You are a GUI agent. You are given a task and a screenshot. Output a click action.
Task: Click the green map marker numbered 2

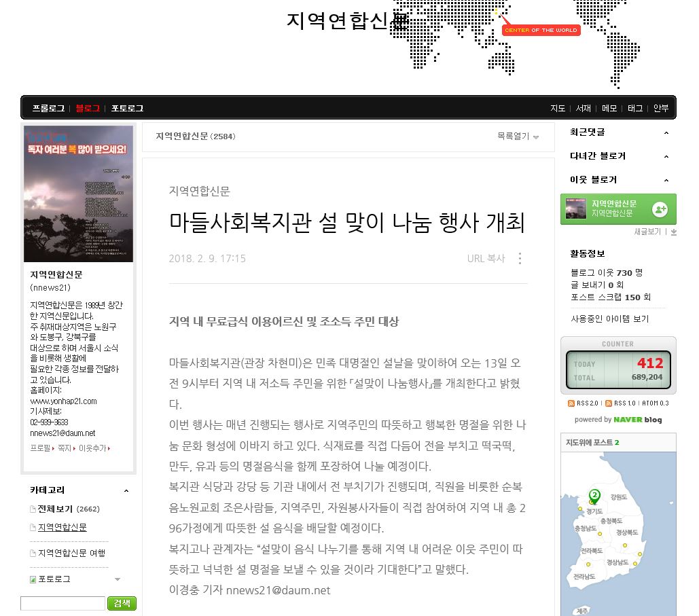[594, 496]
